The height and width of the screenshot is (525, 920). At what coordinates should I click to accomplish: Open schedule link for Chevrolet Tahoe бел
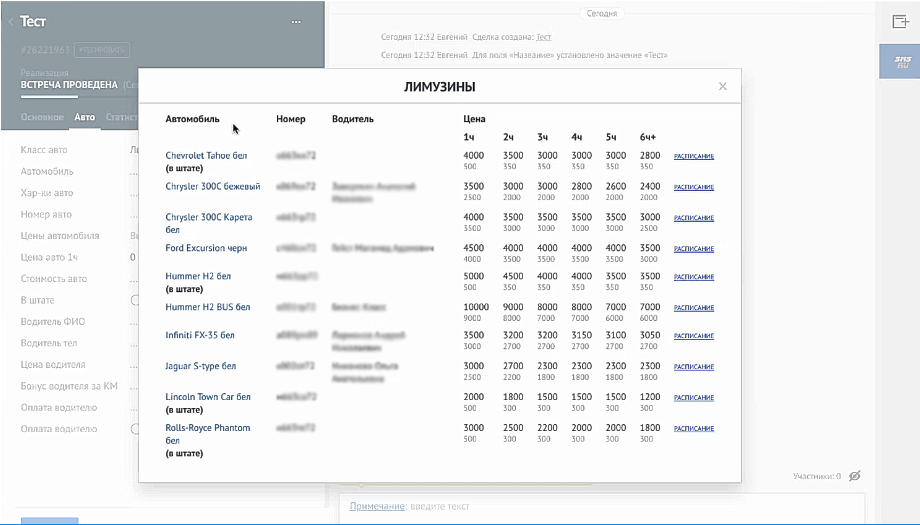[x=694, y=156]
